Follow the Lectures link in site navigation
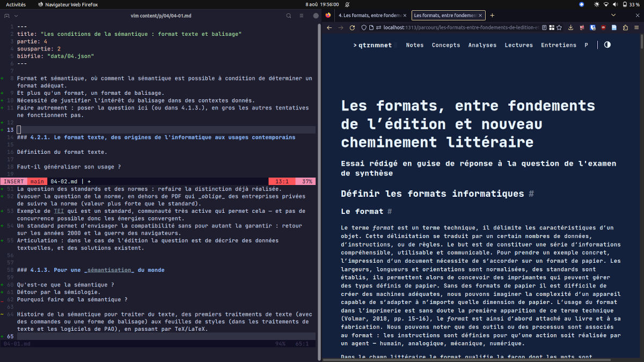644x362 pixels. (518, 45)
